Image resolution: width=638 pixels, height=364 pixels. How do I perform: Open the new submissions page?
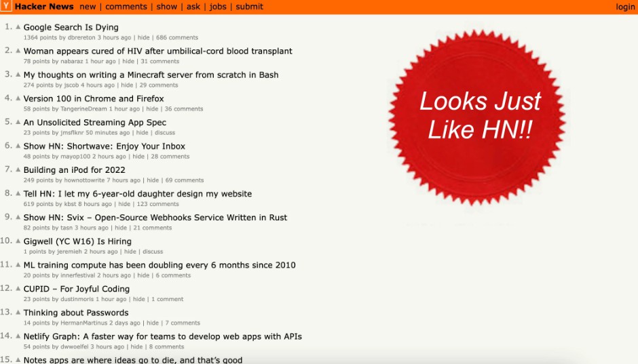(x=88, y=7)
